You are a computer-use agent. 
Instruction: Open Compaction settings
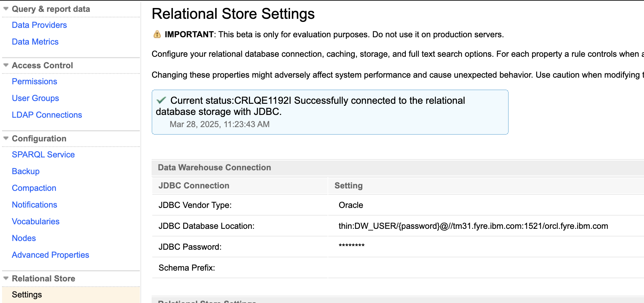pos(34,188)
